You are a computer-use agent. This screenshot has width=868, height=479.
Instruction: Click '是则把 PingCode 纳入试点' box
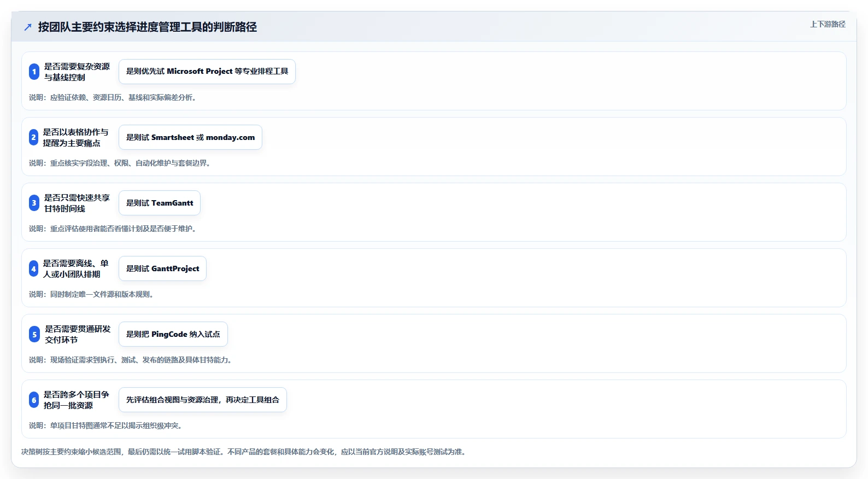(x=173, y=334)
